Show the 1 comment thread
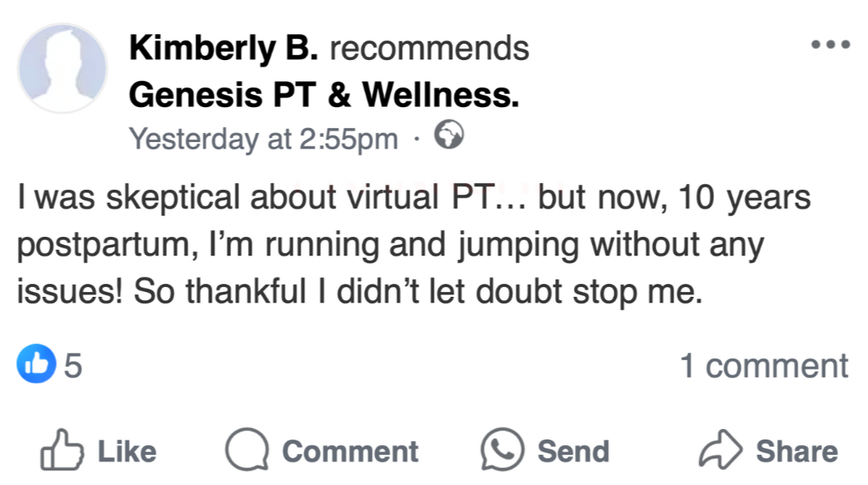 coord(763,366)
